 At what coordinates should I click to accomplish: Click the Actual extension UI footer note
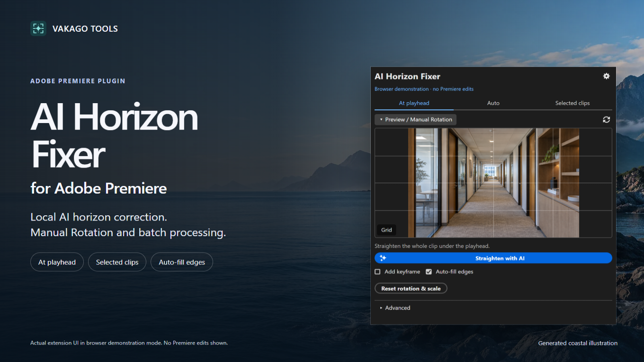click(129, 343)
